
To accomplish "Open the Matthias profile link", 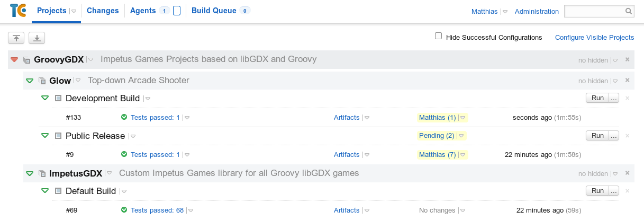I will pyautogui.click(x=485, y=11).
